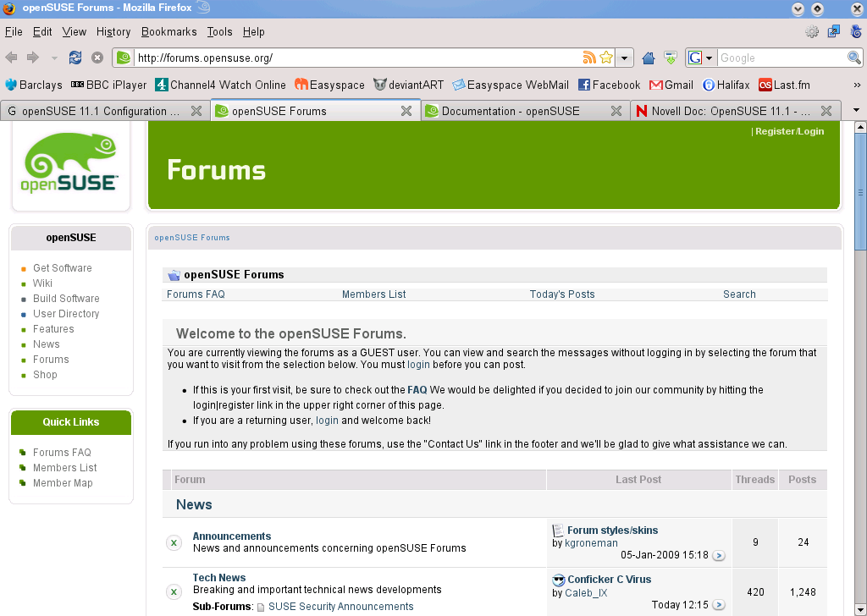The width and height of the screenshot is (867, 616).
Task: Open the History menu
Action: coord(113,31)
